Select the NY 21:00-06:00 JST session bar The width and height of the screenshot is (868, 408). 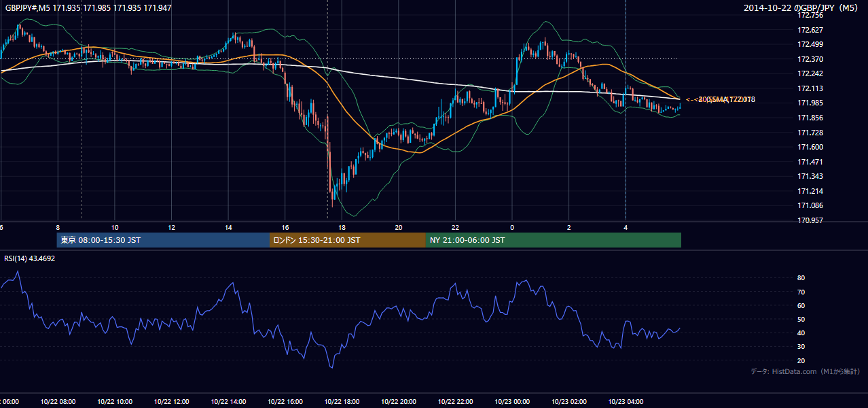click(554, 240)
